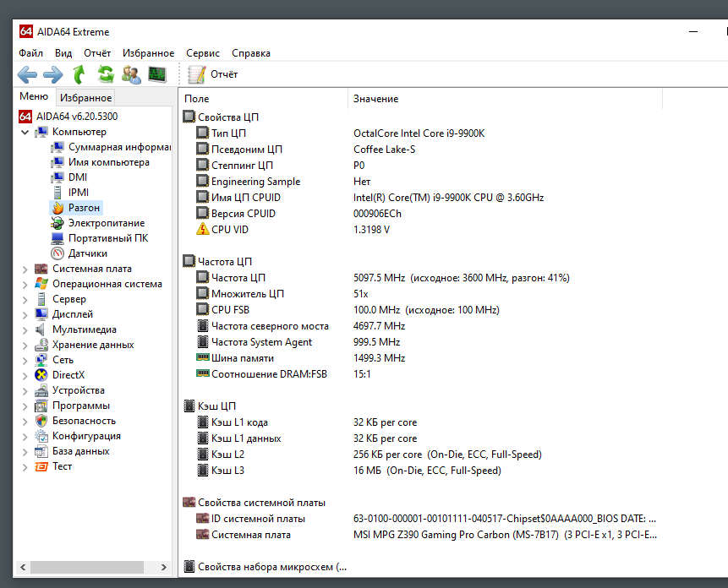Screen dimensions: 728x588
Task: Click the DMI computer icon
Action: 57,177
